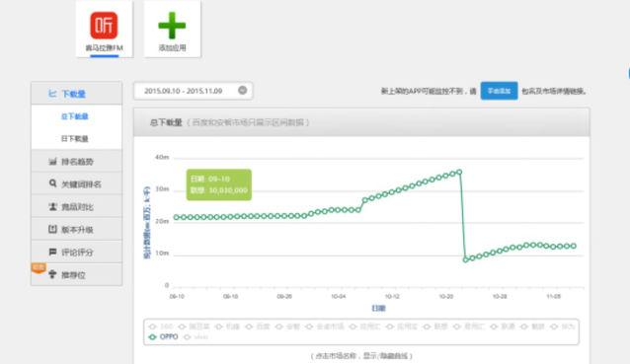Clear the date range with the round icon
630x364 pixels.
(242, 91)
